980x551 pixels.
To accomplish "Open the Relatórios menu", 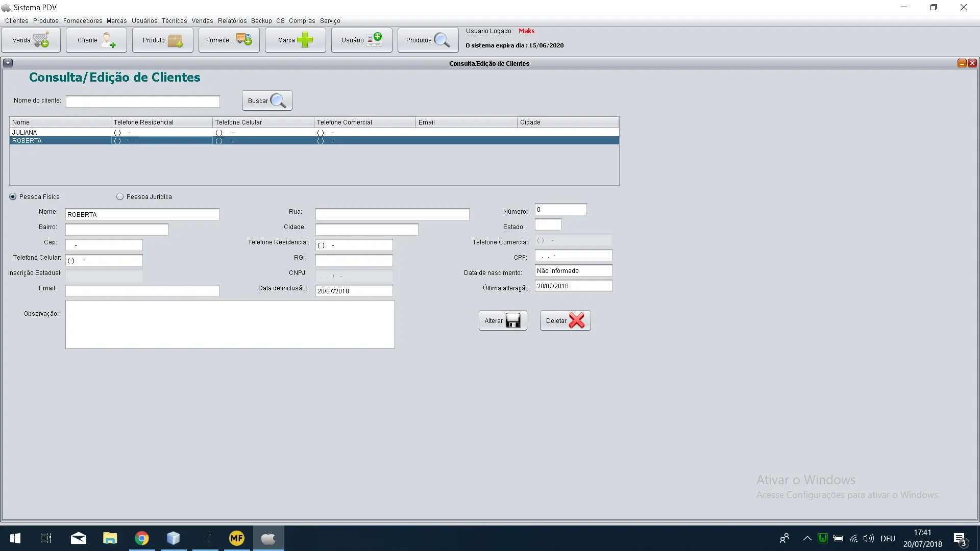I will [232, 21].
